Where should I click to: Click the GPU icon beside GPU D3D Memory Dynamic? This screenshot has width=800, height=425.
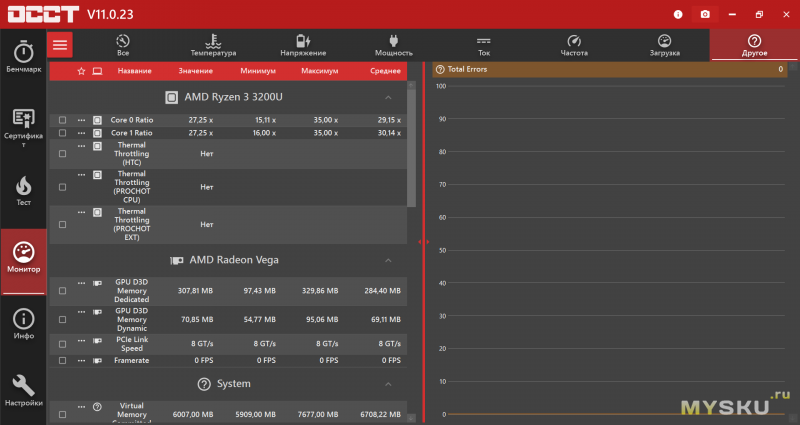(x=97, y=312)
